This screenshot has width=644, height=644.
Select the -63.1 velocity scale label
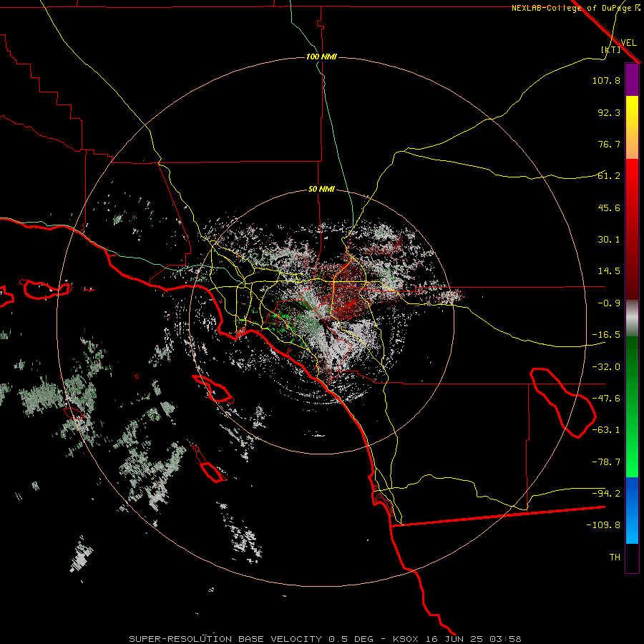tap(606, 430)
